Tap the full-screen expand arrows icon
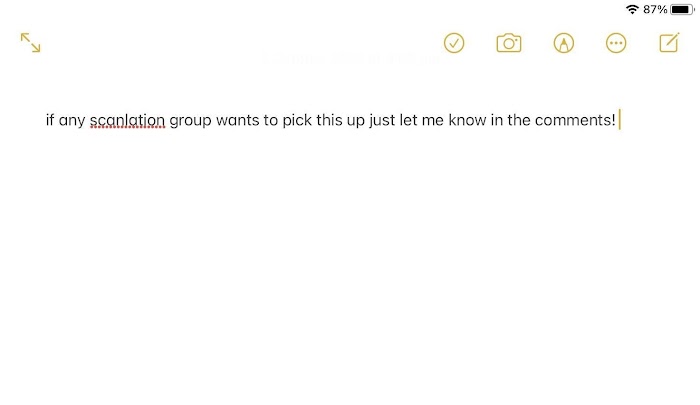The height and width of the screenshot is (405, 700). pyautogui.click(x=31, y=43)
